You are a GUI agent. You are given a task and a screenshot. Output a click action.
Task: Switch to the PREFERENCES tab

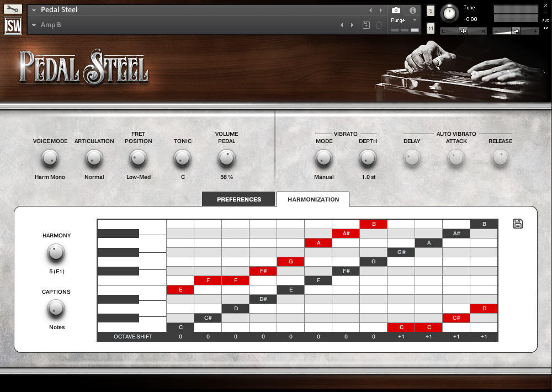pos(238,199)
